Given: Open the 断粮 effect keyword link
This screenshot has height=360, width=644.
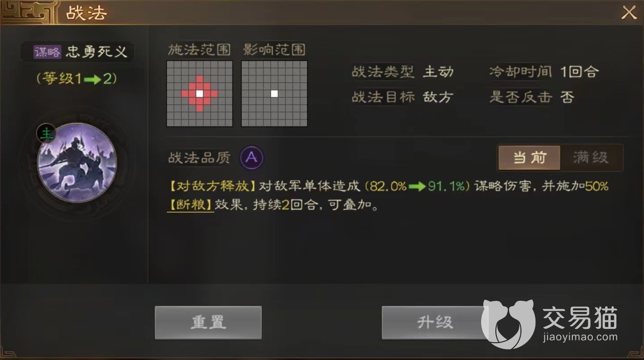Looking at the screenshot, I should (x=190, y=205).
